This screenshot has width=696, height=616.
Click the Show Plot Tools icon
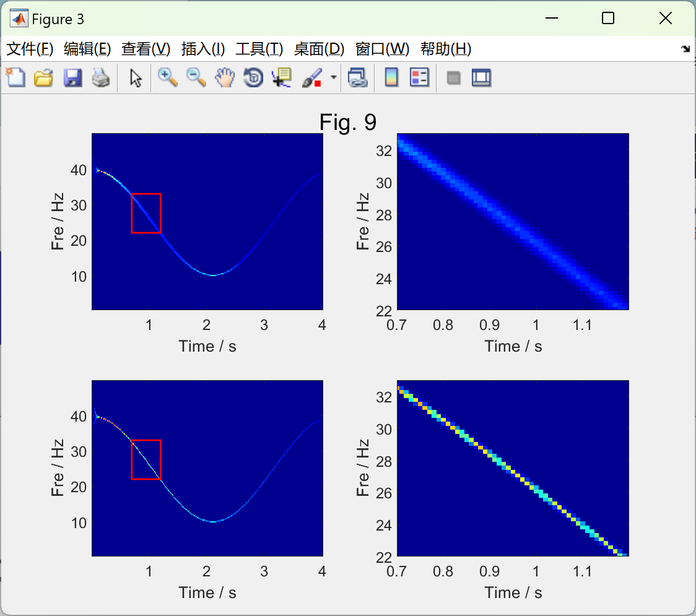pyautogui.click(x=482, y=77)
